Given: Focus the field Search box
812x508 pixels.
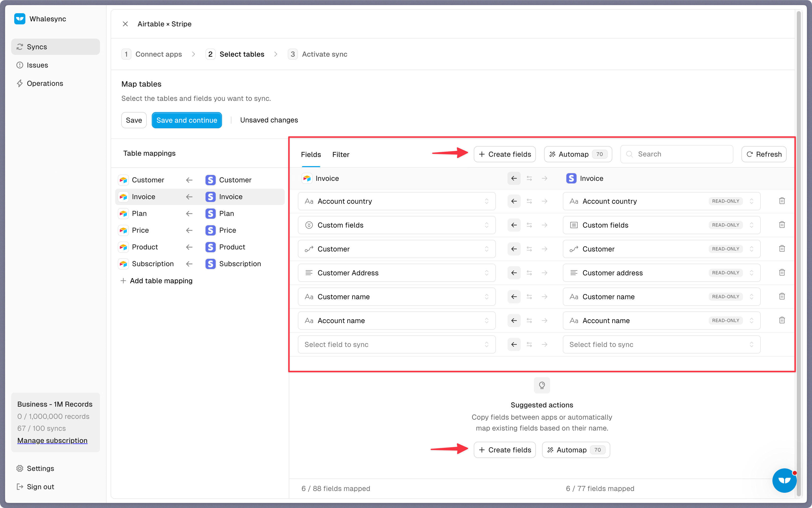Looking at the screenshot, I should pos(676,154).
